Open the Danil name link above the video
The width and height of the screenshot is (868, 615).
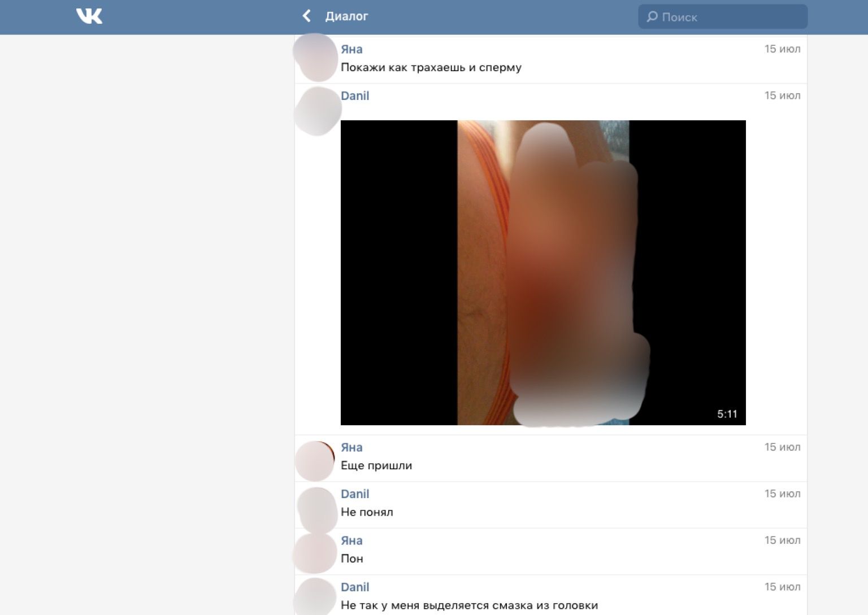coord(355,96)
